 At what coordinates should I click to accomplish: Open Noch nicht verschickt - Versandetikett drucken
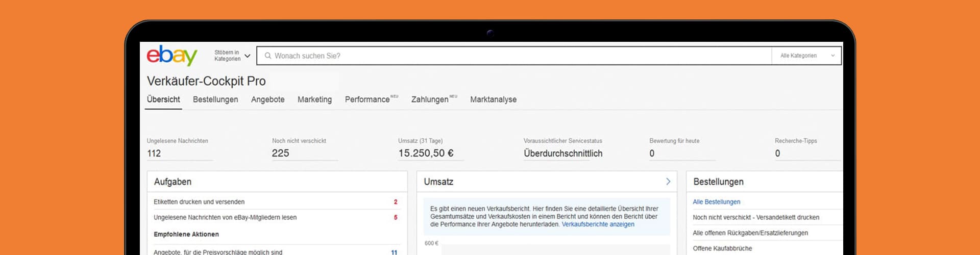(756, 217)
